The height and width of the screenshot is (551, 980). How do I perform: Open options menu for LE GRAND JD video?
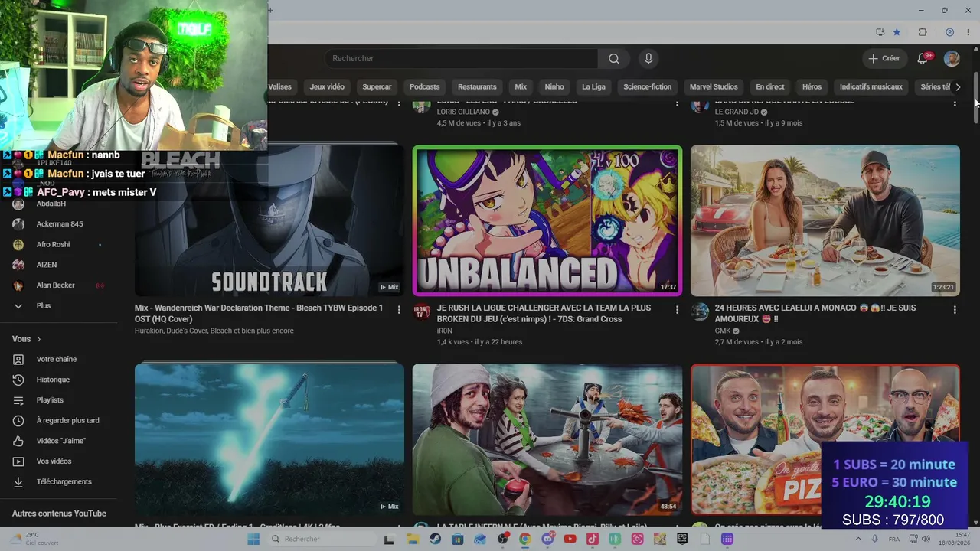point(955,103)
